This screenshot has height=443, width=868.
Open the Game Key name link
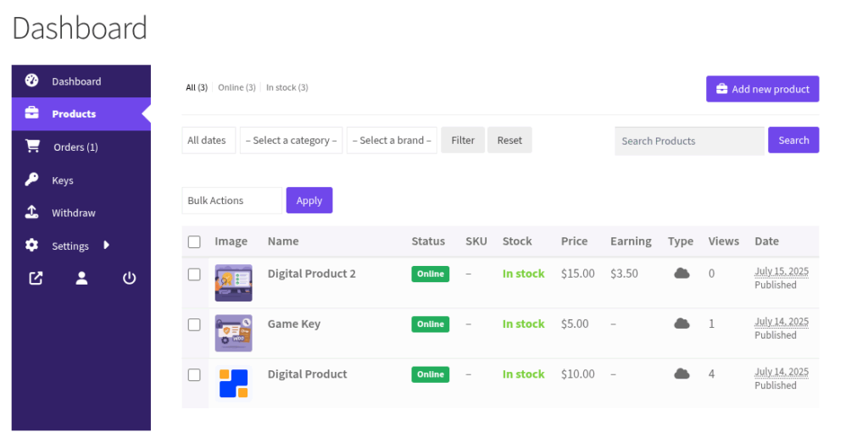294,324
